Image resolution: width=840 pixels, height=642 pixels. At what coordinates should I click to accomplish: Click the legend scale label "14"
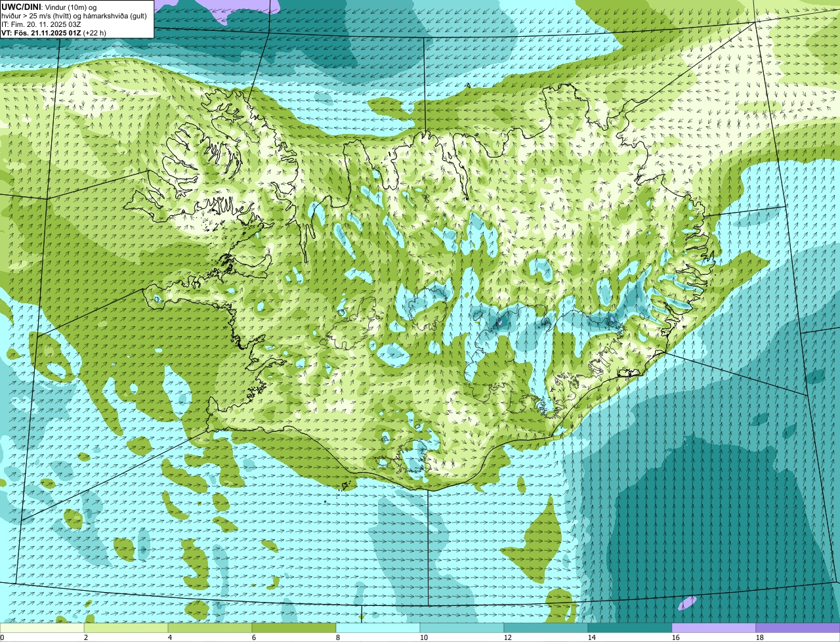[x=592, y=637]
